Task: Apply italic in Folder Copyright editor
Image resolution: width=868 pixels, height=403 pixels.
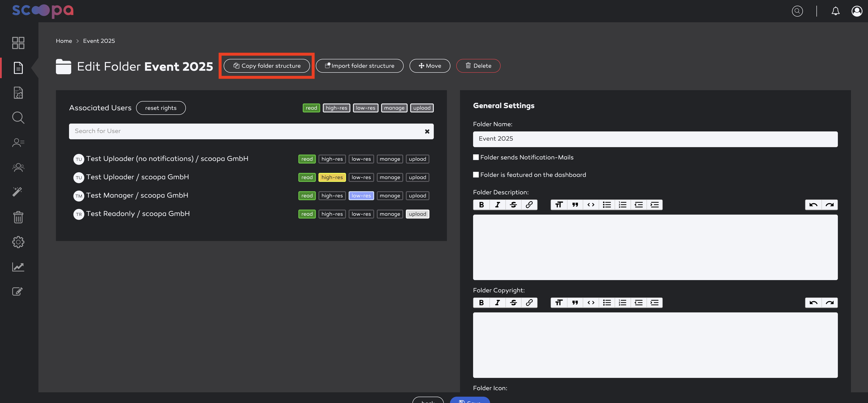Action: pyautogui.click(x=497, y=303)
